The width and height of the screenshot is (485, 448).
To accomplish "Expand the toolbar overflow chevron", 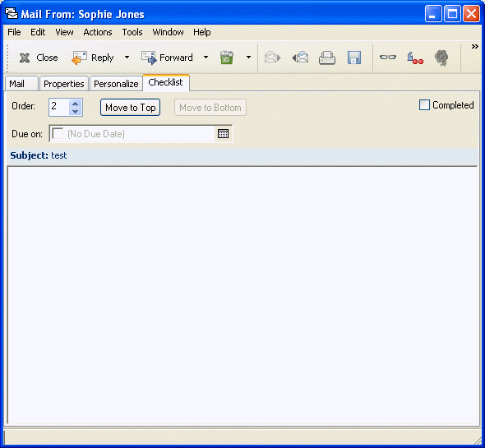I will (x=475, y=47).
